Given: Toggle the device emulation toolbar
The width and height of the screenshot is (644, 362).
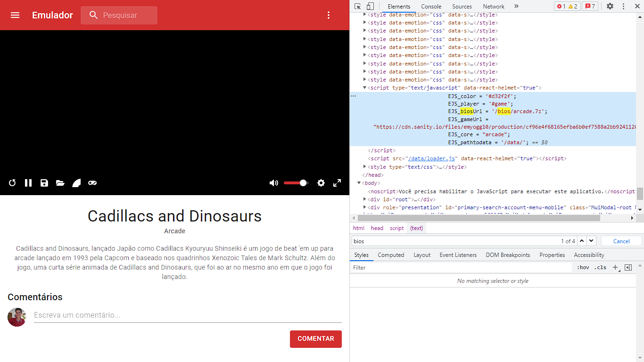Looking at the screenshot, I should (x=369, y=6).
